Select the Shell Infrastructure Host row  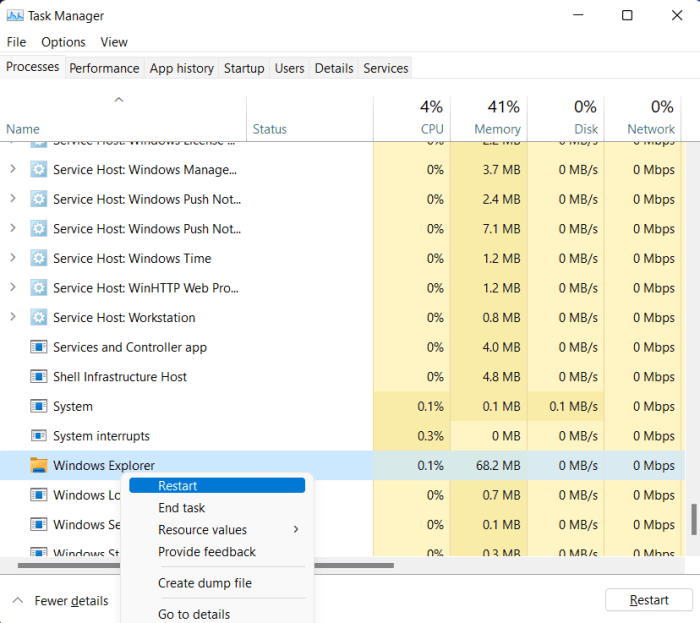coord(342,377)
